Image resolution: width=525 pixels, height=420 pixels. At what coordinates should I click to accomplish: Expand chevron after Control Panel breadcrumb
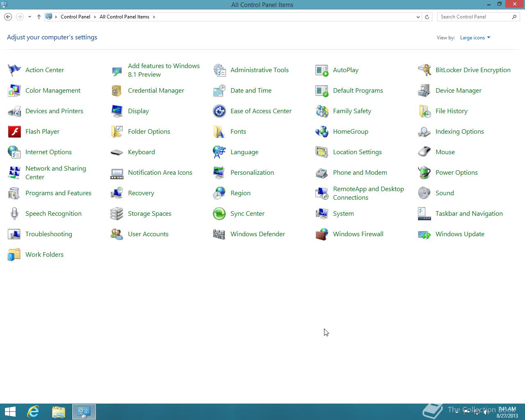click(x=95, y=17)
